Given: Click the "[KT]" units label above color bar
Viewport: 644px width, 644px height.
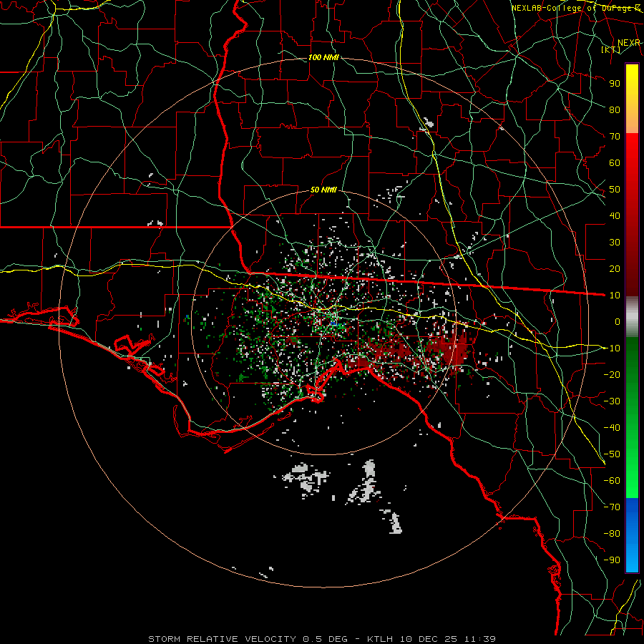Looking at the screenshot, I should [x=611, y=49].
